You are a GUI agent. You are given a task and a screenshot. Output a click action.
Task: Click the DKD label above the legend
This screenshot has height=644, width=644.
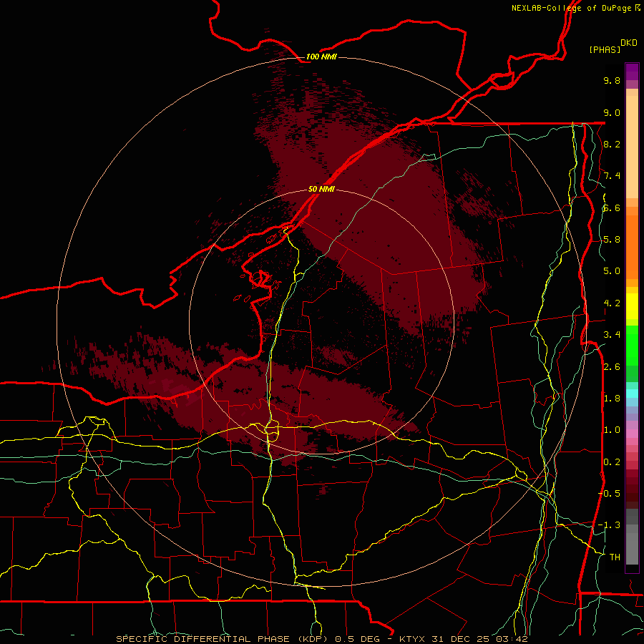(628, 43)
